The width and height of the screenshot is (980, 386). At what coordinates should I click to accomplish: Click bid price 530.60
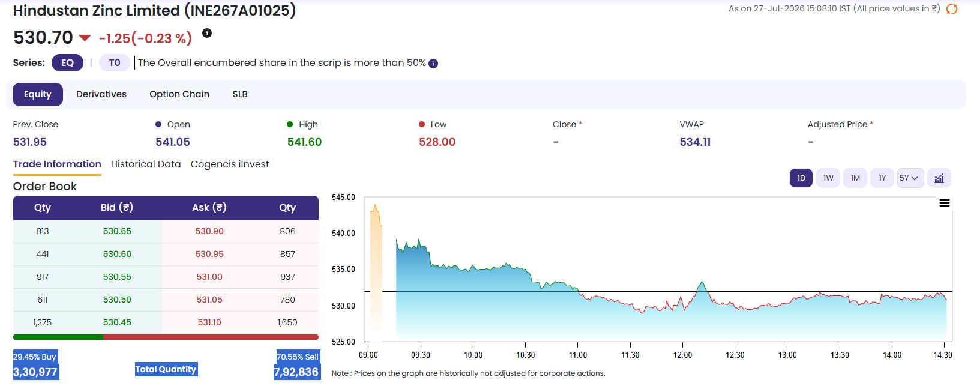click(117, 254)
